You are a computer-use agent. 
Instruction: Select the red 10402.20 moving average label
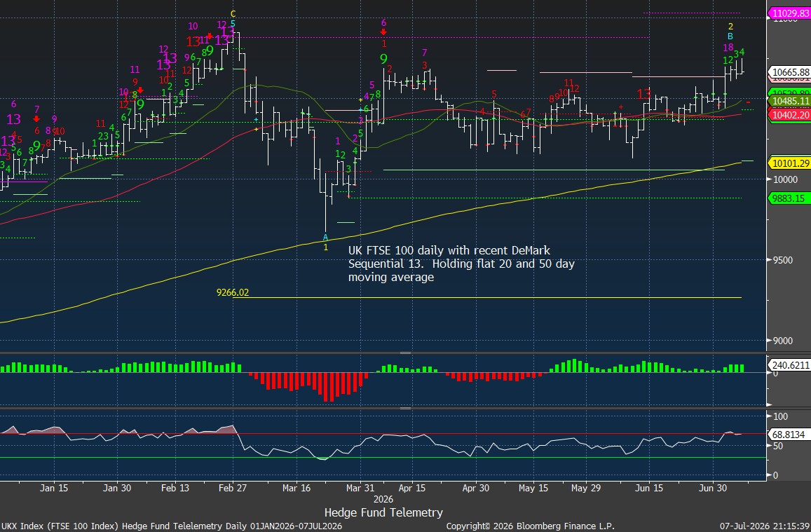[790, 115]
